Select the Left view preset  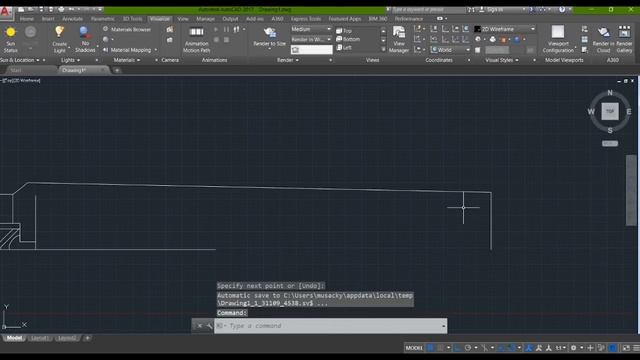point(344,48)
